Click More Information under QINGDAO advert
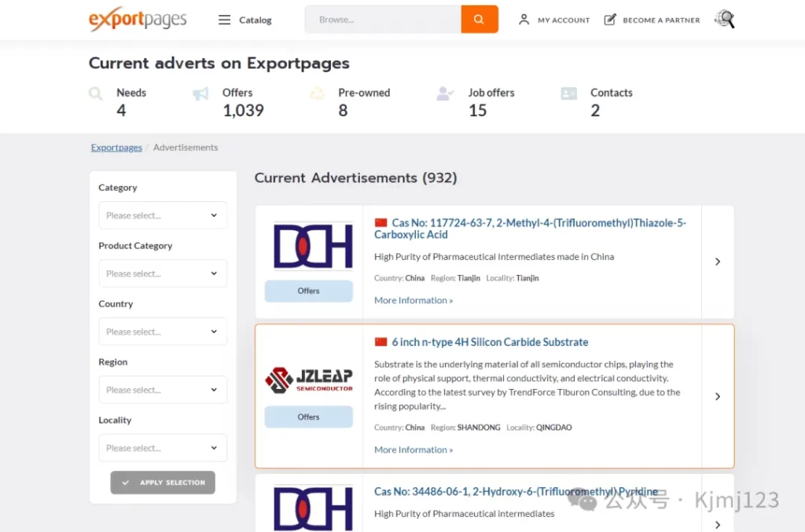This screenshot has width=805, height=532. [x=414, y=449]
